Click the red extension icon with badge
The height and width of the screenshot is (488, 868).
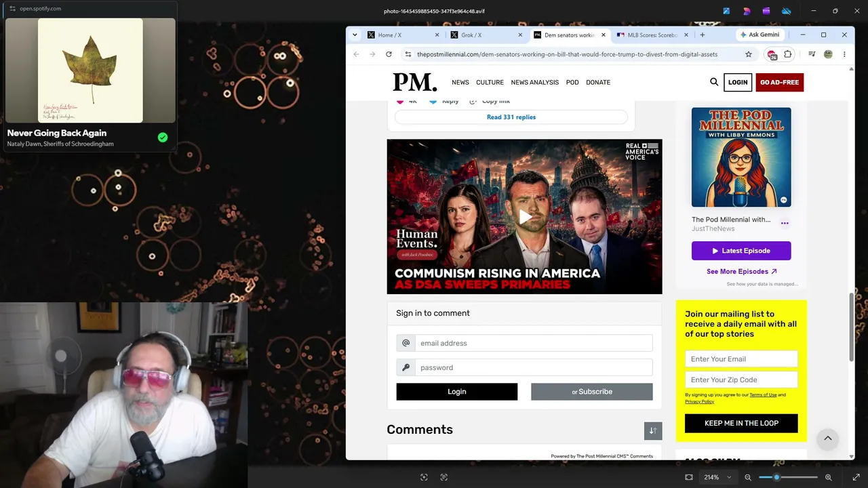pyautogui.click(x=772, y=54)
